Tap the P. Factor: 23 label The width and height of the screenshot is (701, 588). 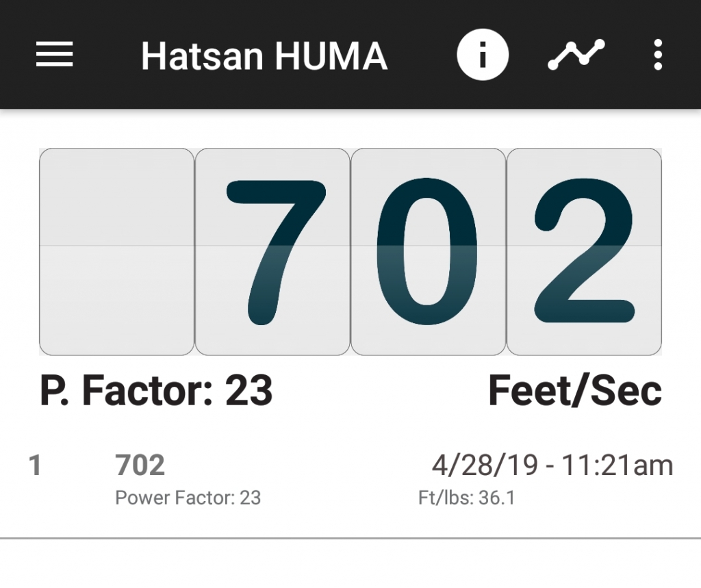click(x=156, y=390)
